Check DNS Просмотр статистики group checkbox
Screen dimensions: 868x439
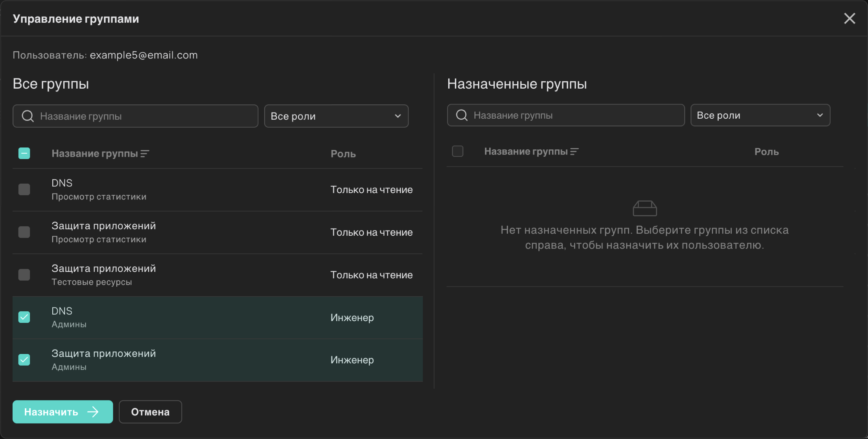pyautogui.click(x=24, y=189)
